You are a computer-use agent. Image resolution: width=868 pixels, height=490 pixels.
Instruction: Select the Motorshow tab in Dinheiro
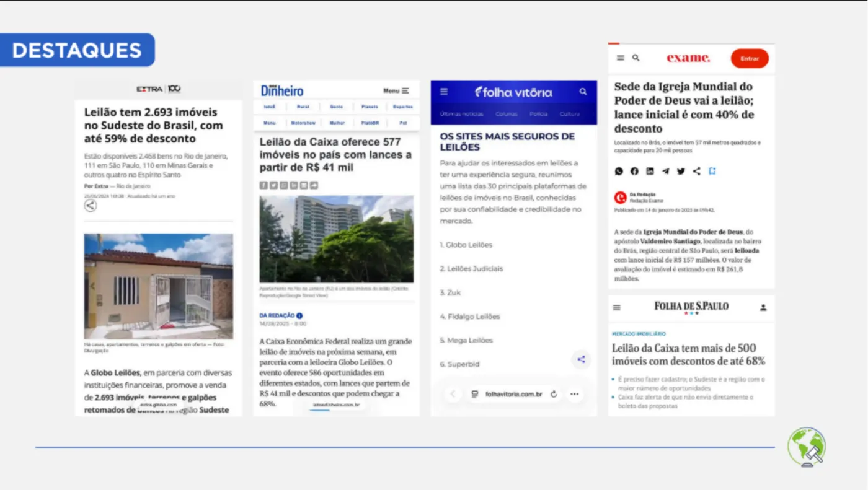303,123
